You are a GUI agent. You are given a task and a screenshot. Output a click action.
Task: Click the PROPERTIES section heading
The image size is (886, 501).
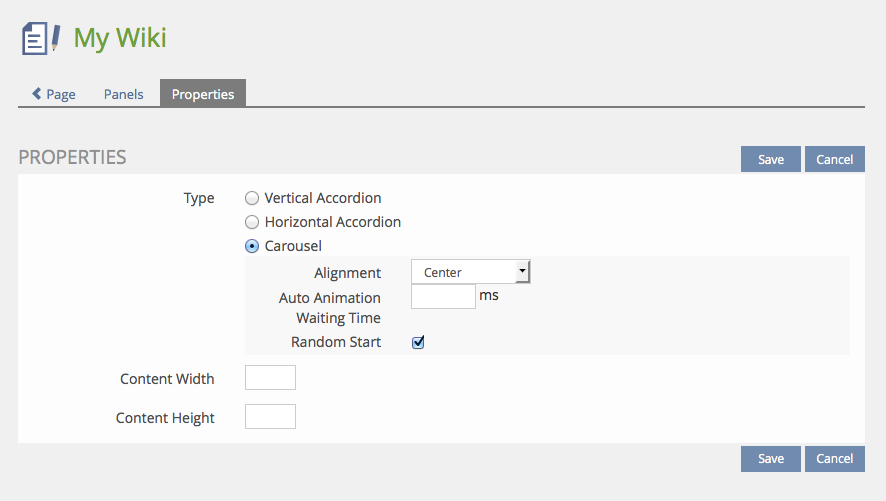[x=73, y=157]
